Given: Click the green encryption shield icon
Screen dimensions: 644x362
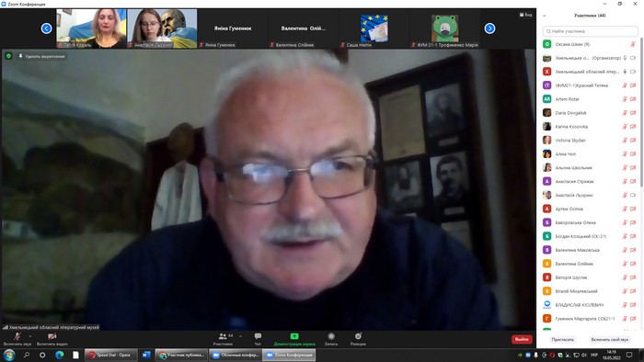Looking at the screenshot, I should coord(8,56).
